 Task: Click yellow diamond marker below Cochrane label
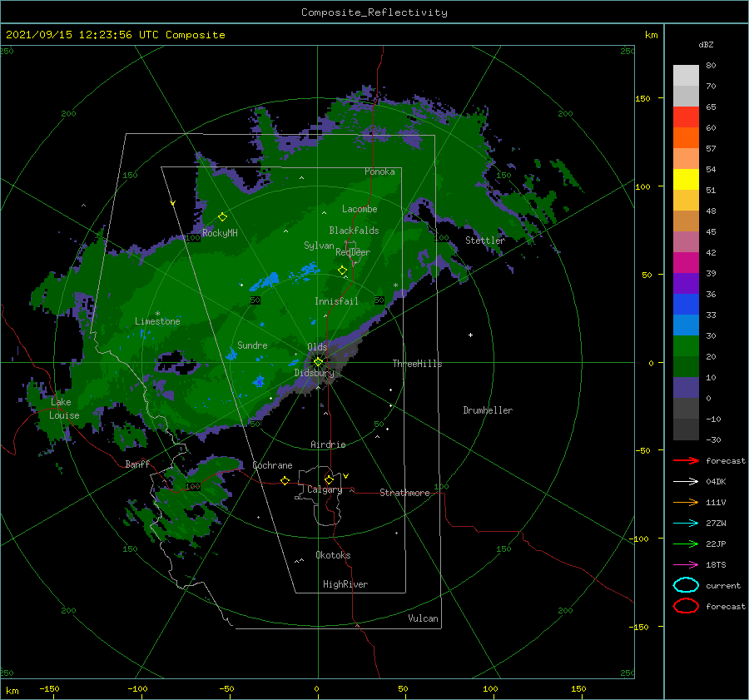tap(285, 480)
